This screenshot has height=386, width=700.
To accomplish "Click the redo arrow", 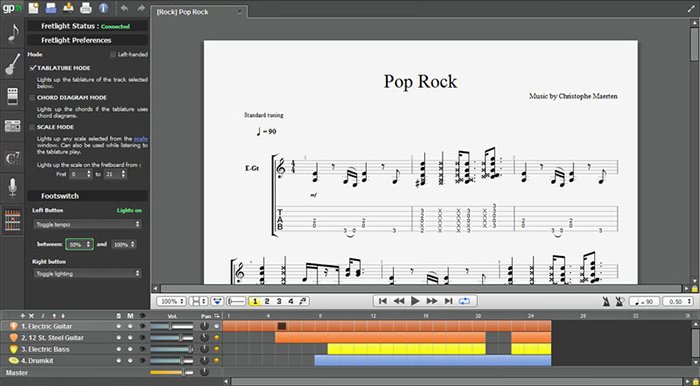I will 141,8.
